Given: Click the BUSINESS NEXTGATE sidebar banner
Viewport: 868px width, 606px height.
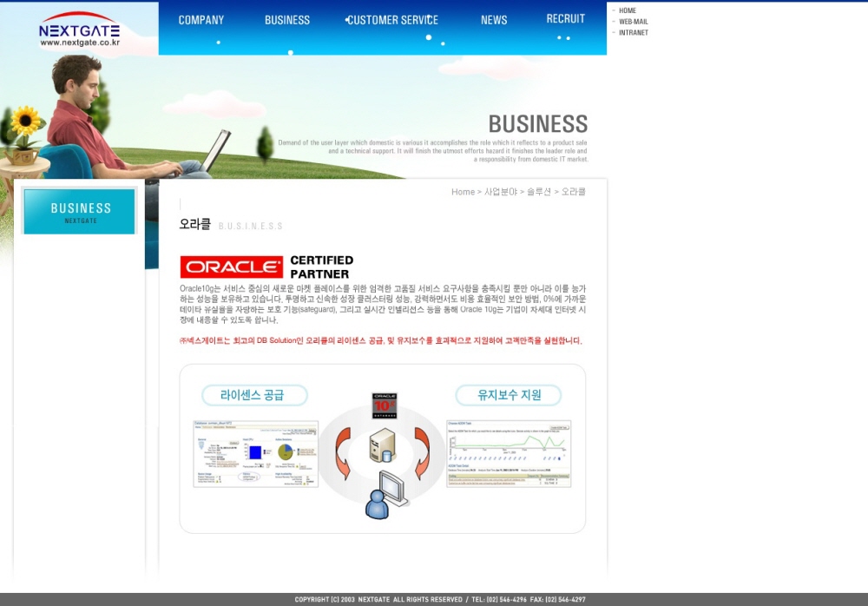Looking at the screenshot, I should (80, 211).
